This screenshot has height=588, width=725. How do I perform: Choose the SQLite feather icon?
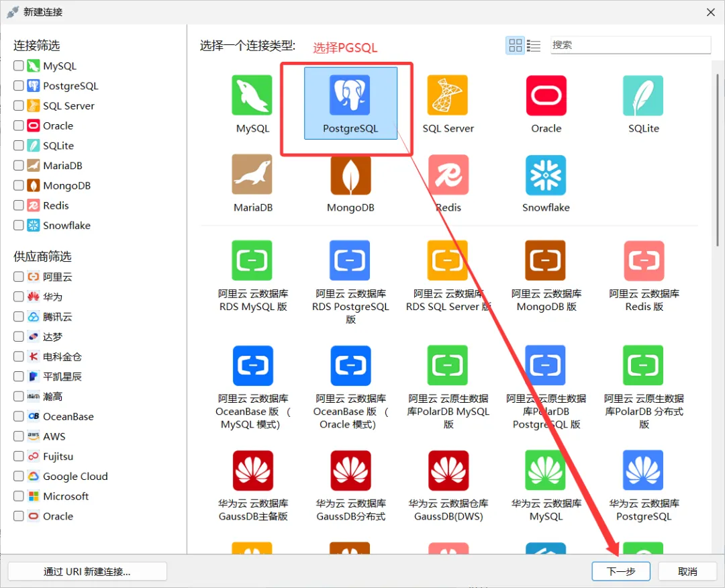(643, 95)
